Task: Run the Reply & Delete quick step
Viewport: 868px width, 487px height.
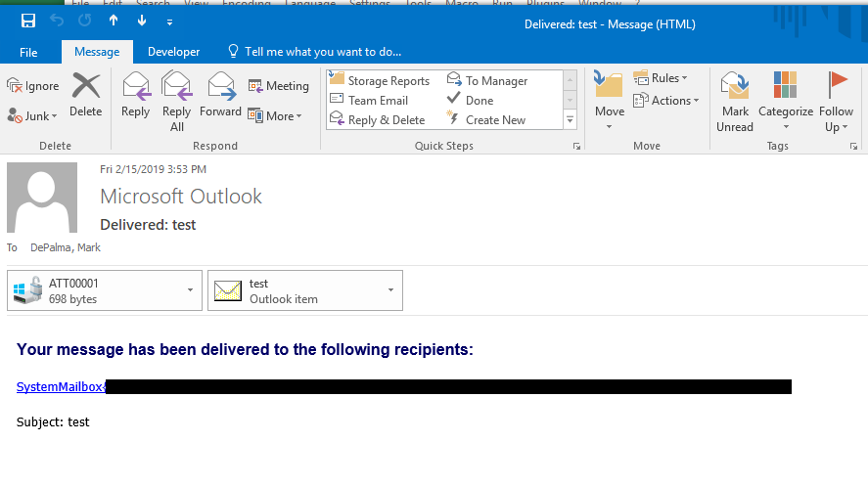Action: (x=378, y=119)
